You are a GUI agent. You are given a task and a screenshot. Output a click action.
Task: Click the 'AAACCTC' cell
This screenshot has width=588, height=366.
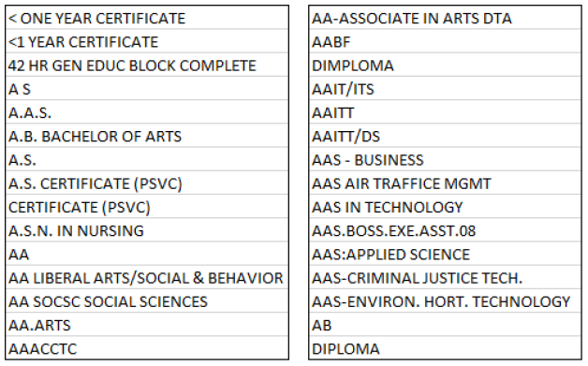(147, 348)
